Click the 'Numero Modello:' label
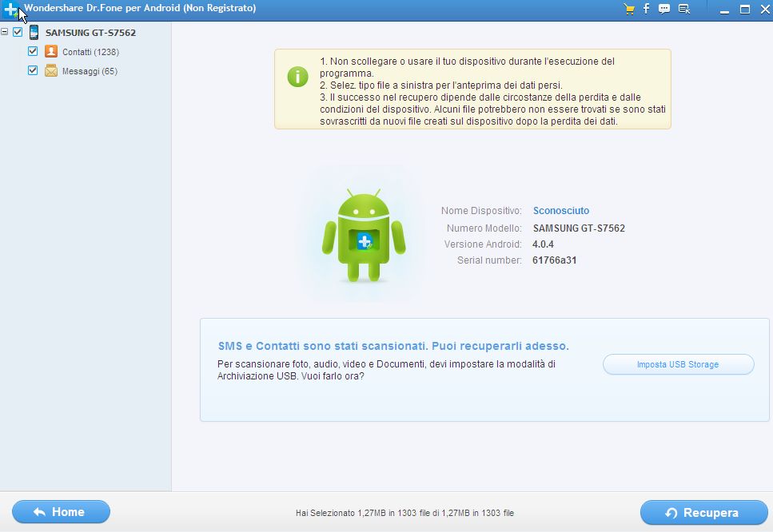773x532 pixels. pyautogui.click(x=484, y=228)
